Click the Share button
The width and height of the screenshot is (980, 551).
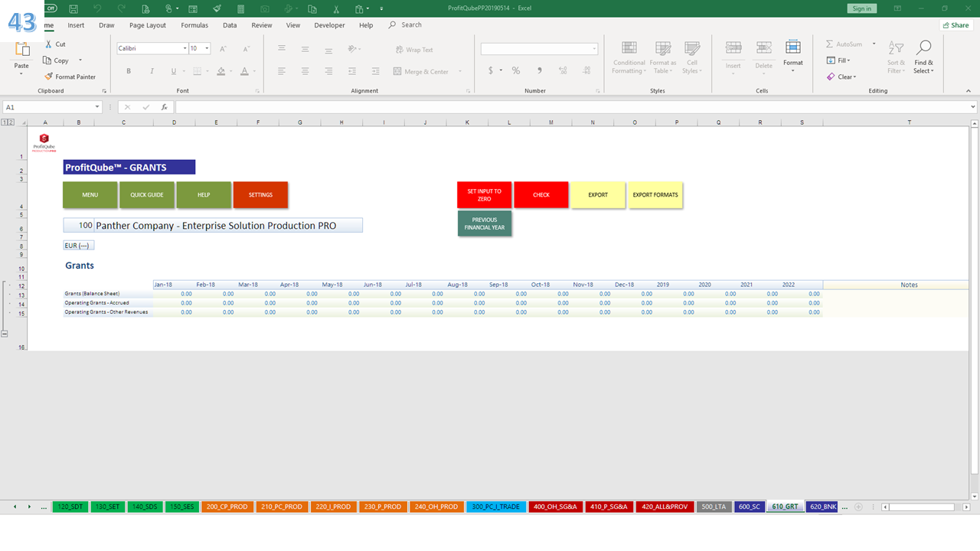(x=955, y=25)
